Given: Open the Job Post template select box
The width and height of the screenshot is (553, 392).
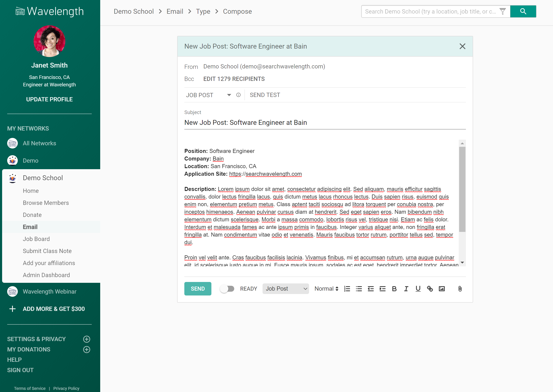Looking at the screenshot, I should [286, 289].
